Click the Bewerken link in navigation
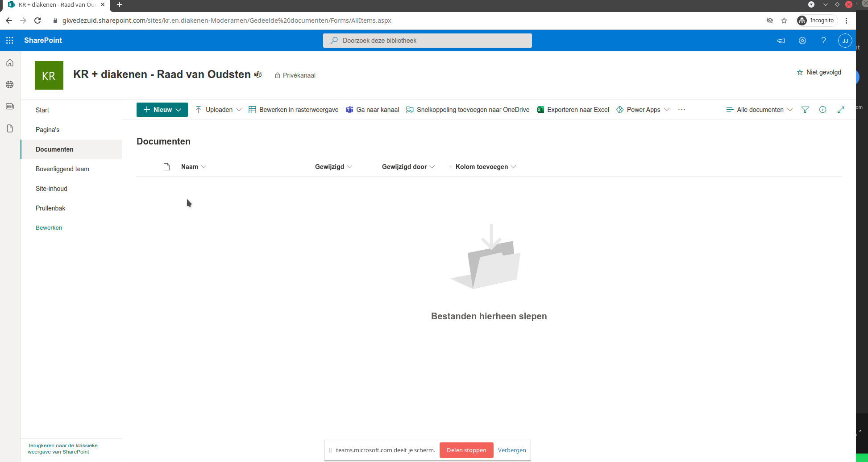Screen dimensions: 868x462 (x=49, y=228)
